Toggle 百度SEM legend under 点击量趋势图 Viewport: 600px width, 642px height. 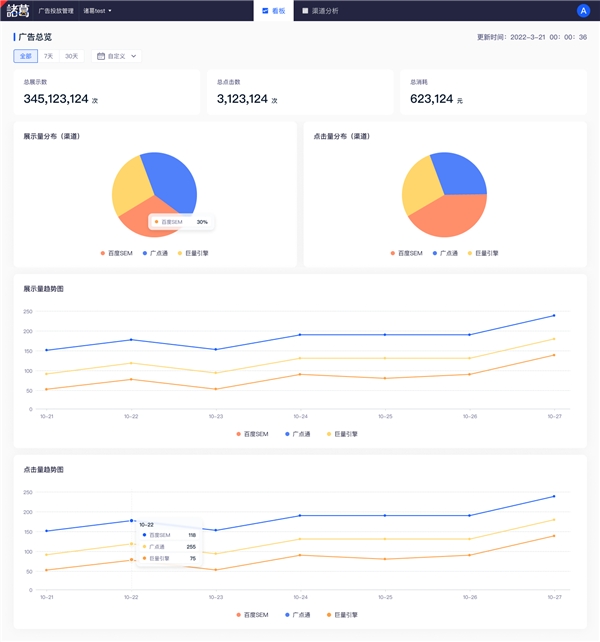coord(254,614)
